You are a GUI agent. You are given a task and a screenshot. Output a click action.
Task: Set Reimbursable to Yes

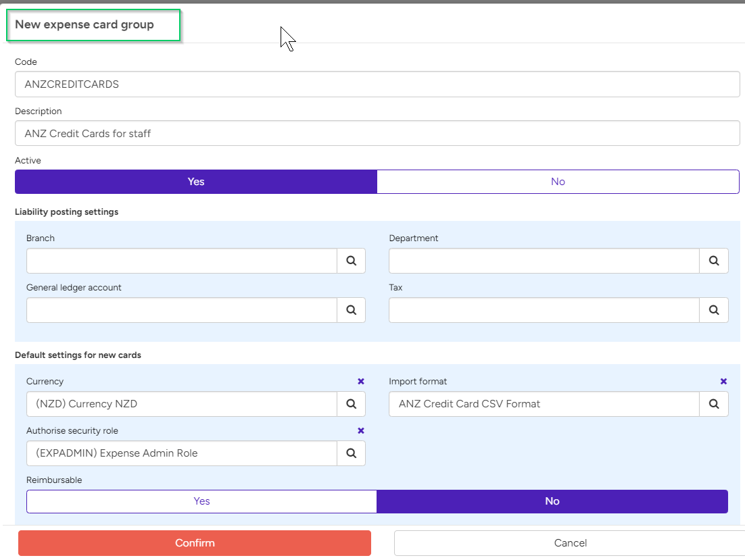point(201,501)
